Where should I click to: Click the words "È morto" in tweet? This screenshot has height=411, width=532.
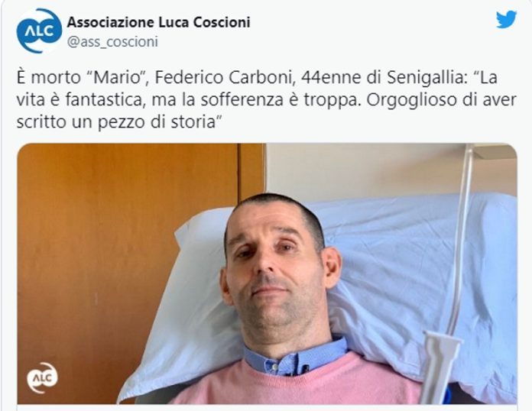click(x=48, y=77)
